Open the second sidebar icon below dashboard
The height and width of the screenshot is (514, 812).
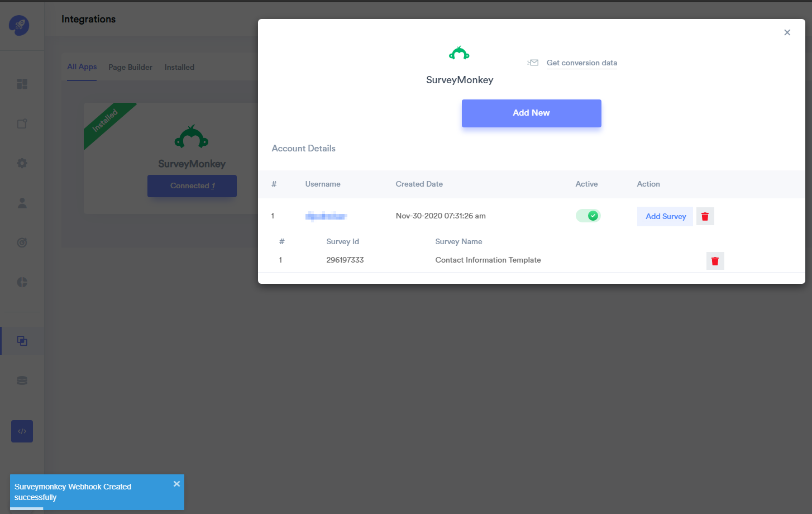click(x=22, y=123)
